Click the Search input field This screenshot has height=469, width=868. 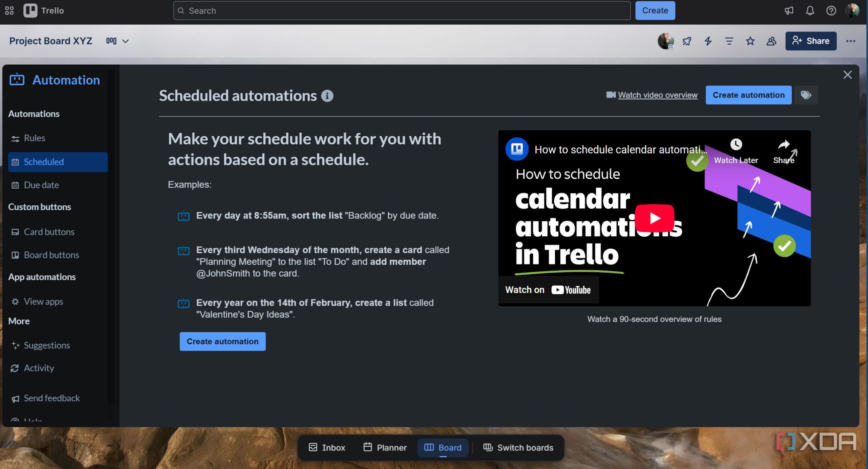(x=402, y=11)
